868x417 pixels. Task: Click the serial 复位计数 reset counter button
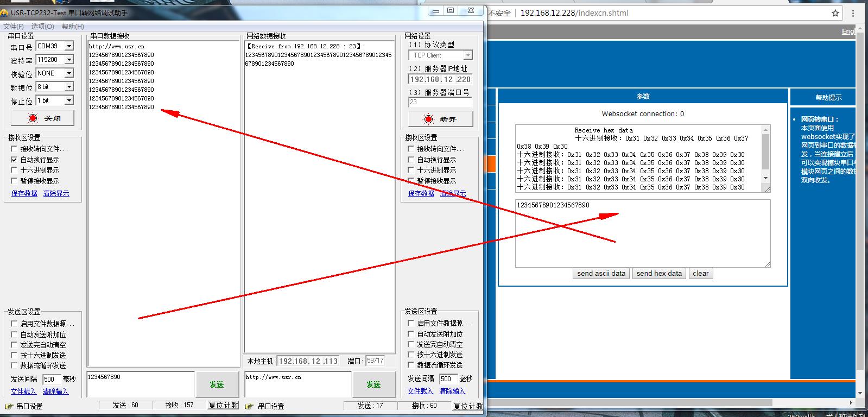223,406
